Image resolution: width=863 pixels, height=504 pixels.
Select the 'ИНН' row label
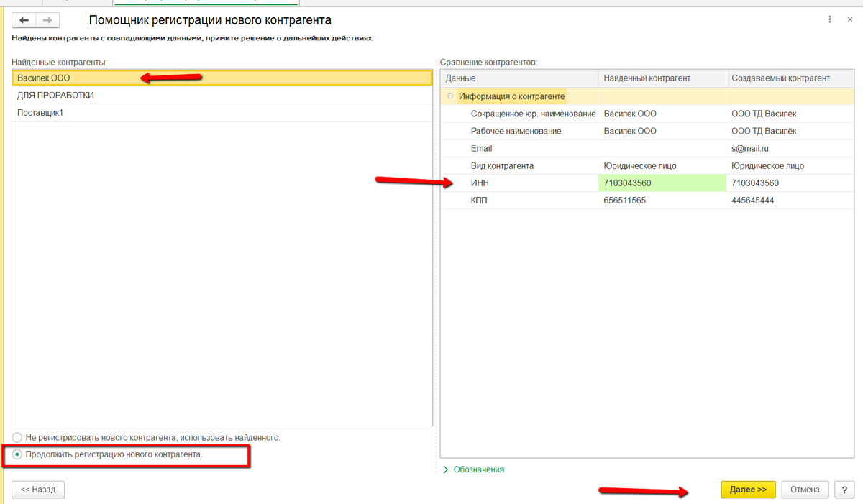click(x=480, y=183)
